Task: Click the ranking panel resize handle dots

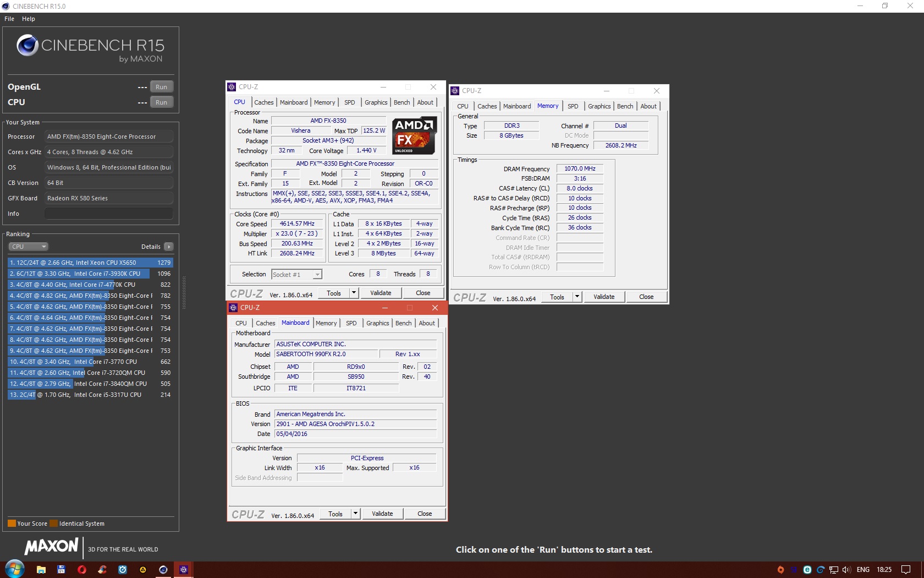Action: [x=184, y=293]
